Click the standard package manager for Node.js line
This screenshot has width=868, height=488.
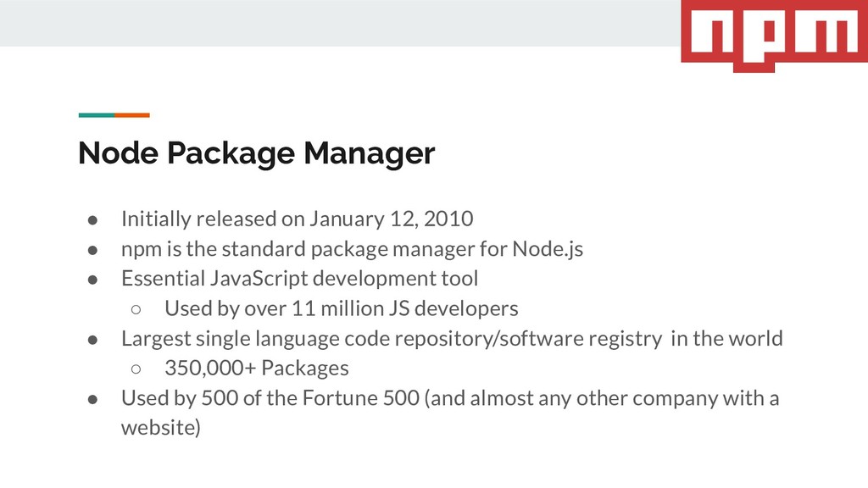(x=352, y=249)
